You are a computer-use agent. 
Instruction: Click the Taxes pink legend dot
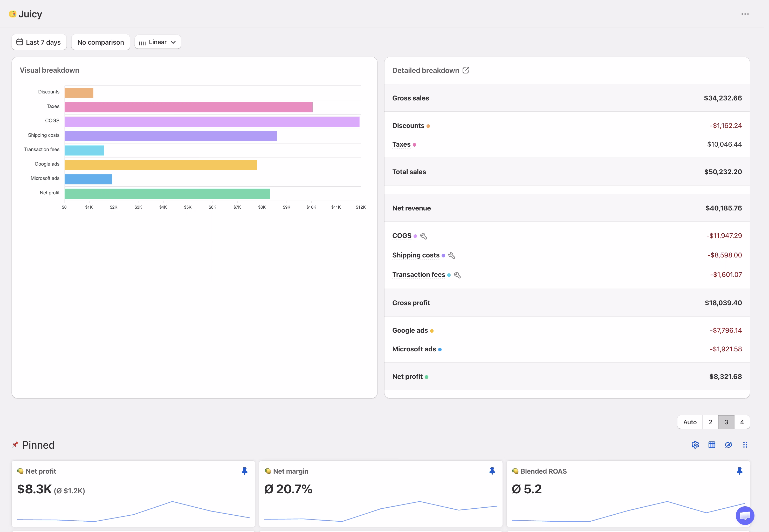coord(415,145)
